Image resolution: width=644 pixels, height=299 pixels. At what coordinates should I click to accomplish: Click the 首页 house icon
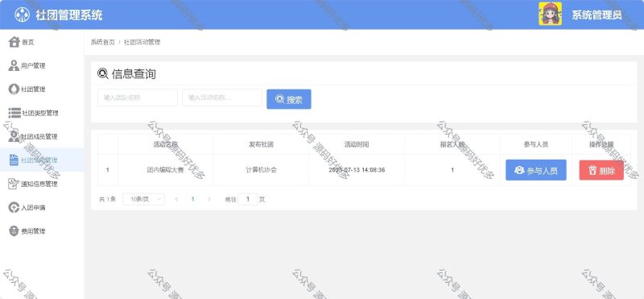pos(14,42)
